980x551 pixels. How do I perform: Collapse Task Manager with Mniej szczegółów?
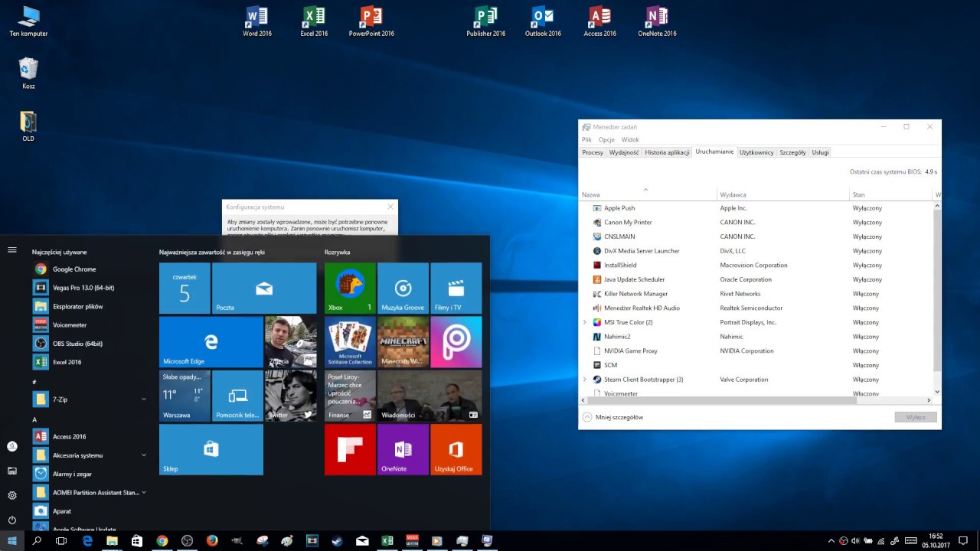click(x=613, y=417)
